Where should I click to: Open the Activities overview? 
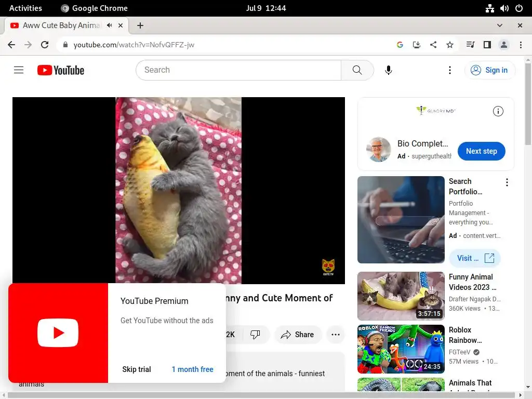click(x=25, y=8)
